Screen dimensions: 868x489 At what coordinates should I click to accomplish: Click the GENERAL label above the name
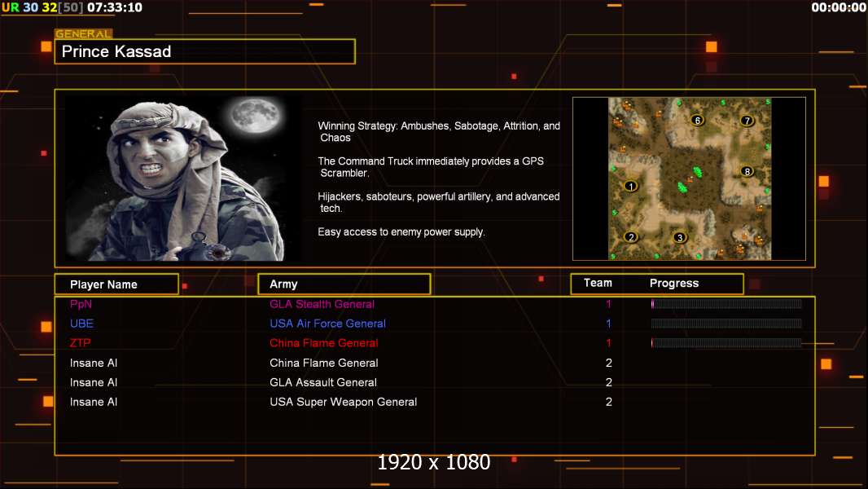[83, 33]
